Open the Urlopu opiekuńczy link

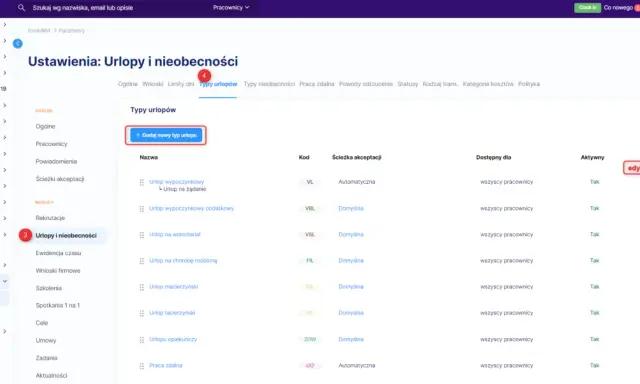[x=173, y=339]
